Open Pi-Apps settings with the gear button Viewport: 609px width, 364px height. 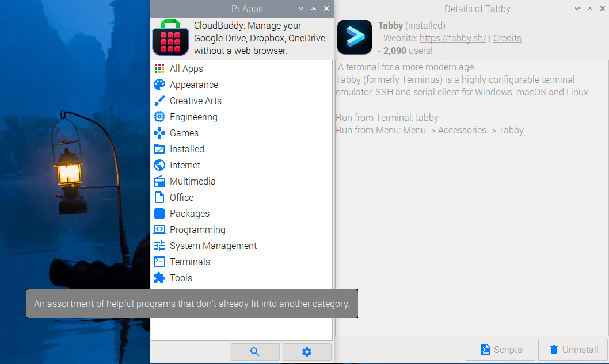point(307,351)
